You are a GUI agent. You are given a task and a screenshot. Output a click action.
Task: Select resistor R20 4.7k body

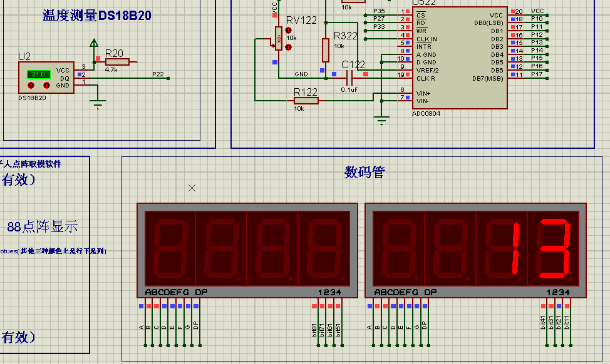[117, 62]
